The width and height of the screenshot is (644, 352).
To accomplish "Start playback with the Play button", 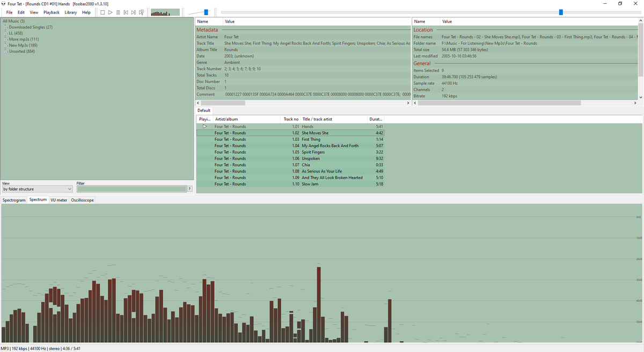I will 110,12.
